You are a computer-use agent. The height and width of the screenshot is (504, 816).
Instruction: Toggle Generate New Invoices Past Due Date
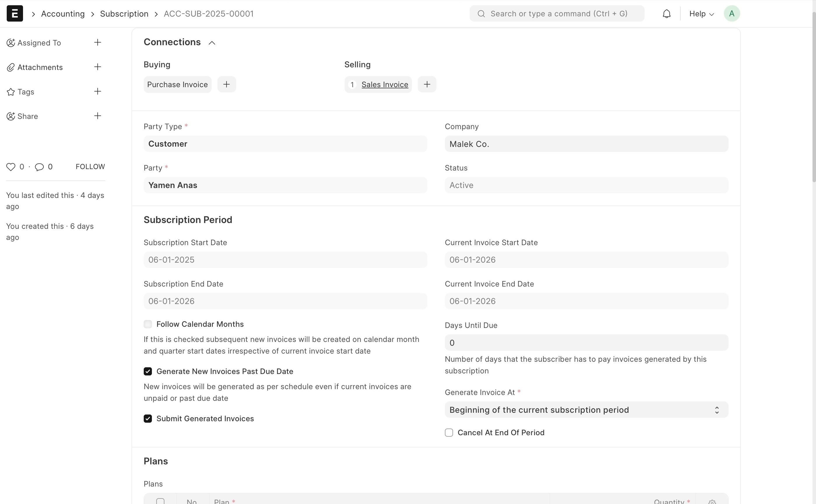coord(148,371)
